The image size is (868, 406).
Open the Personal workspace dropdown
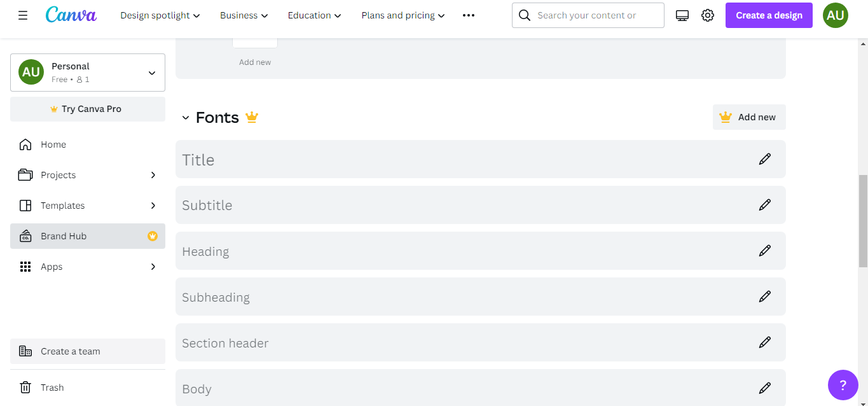click(87, 72)
